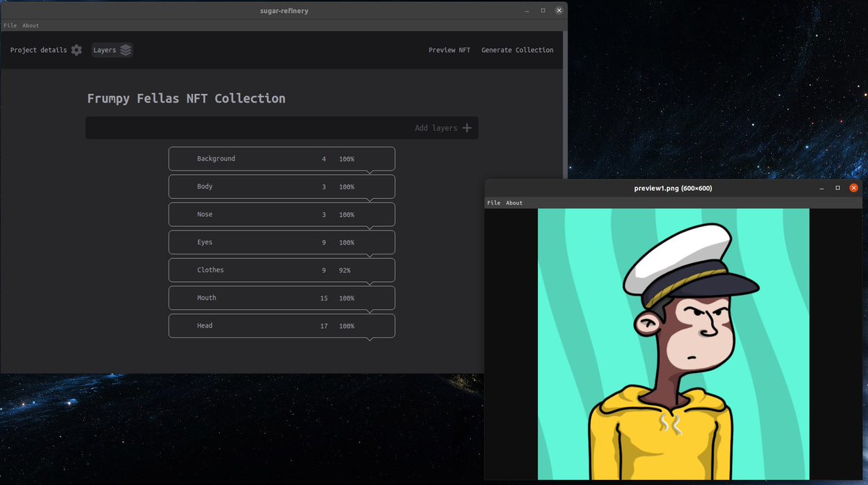Open the File menu in sugar-refinery
This screenshot has height=485, width=868.
point(9,25)
